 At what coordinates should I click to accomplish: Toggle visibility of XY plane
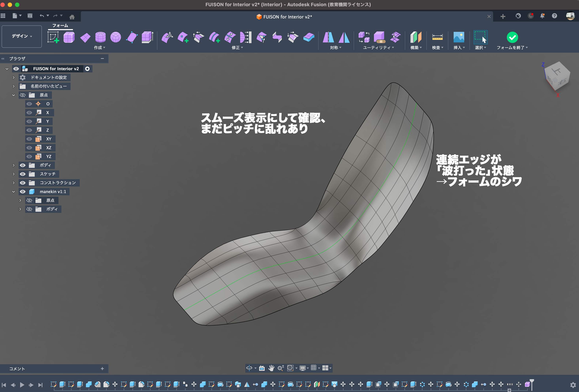(29, 139)
